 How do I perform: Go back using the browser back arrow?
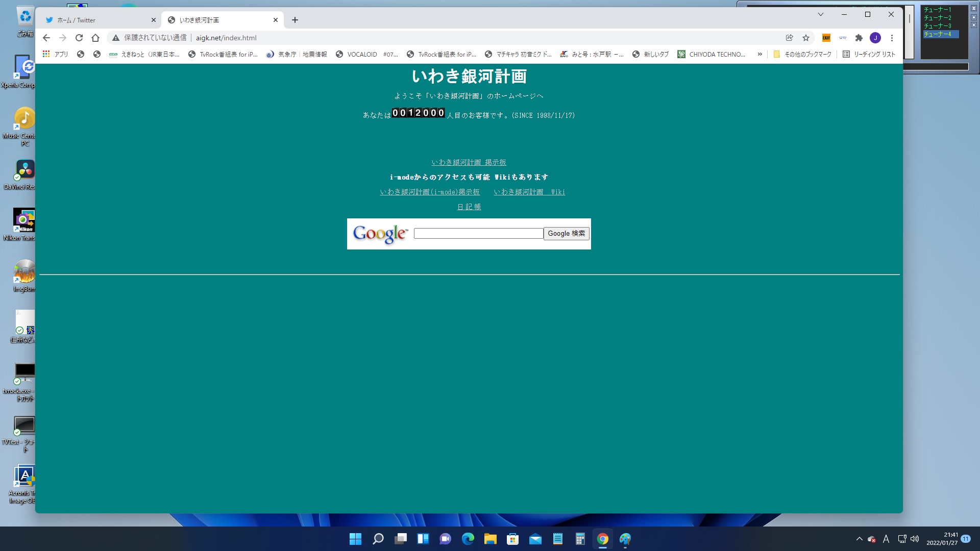[46, 38]
